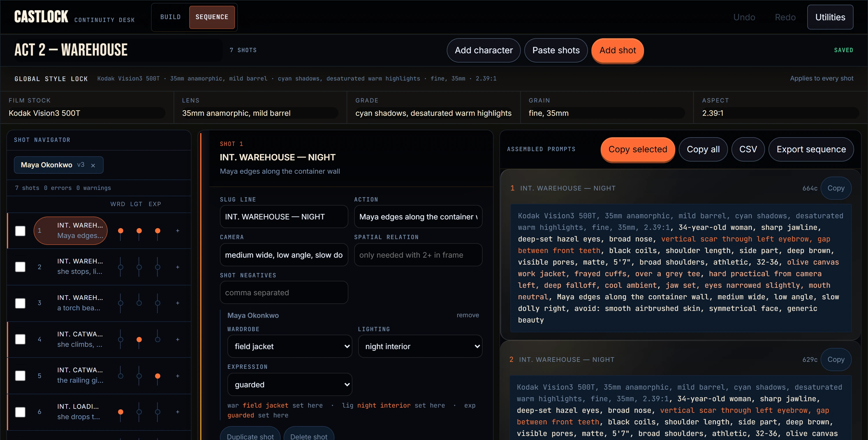Click the plus icon on shot 6 row
The height and width of the screenshot is (440, 868).
point(178,412)
